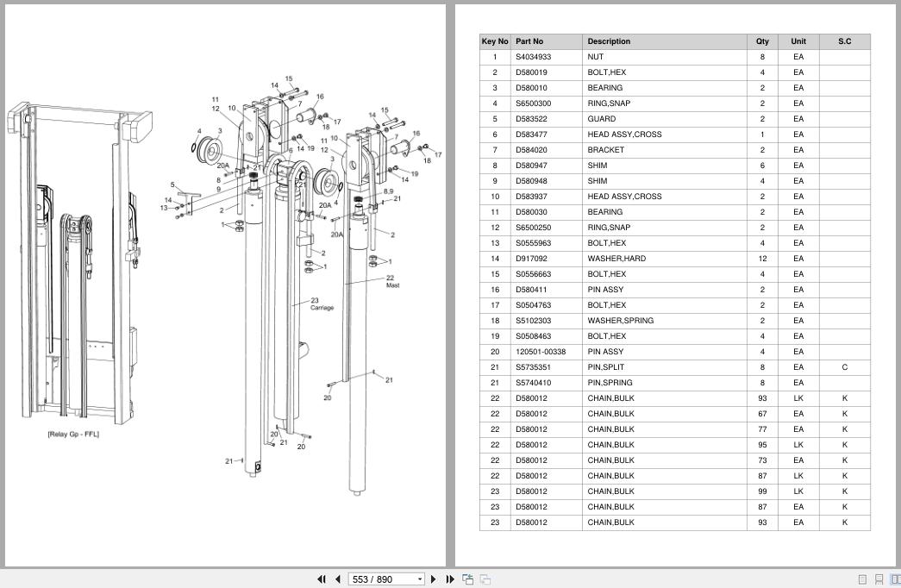
Task: Select part number S0504763
Action: [x=533, y=305]
